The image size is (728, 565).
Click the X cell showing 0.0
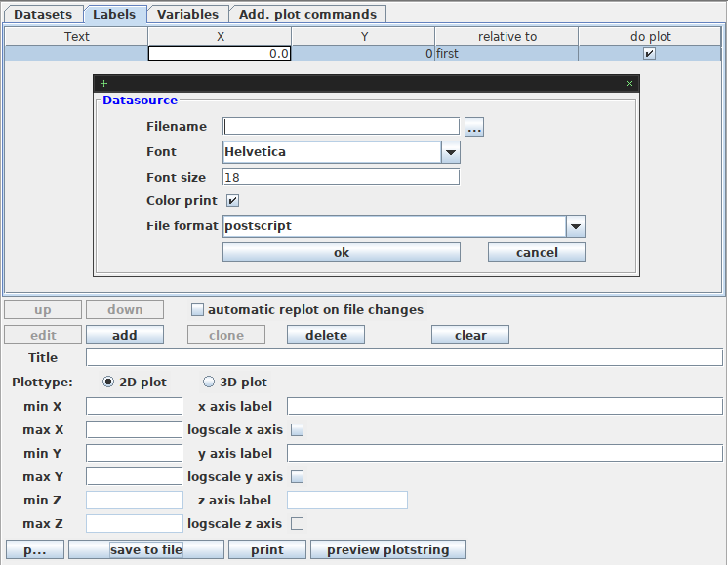tap(220, 54)
